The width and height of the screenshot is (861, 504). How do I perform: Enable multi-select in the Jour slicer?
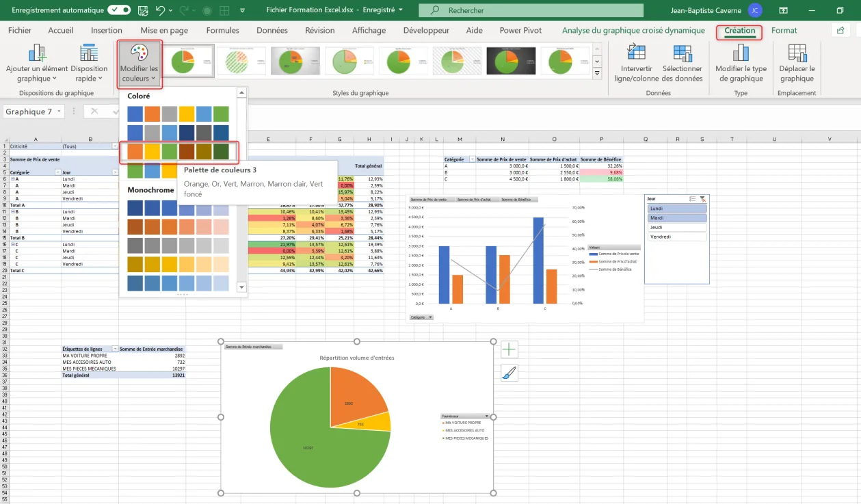(x=692, y=198)
